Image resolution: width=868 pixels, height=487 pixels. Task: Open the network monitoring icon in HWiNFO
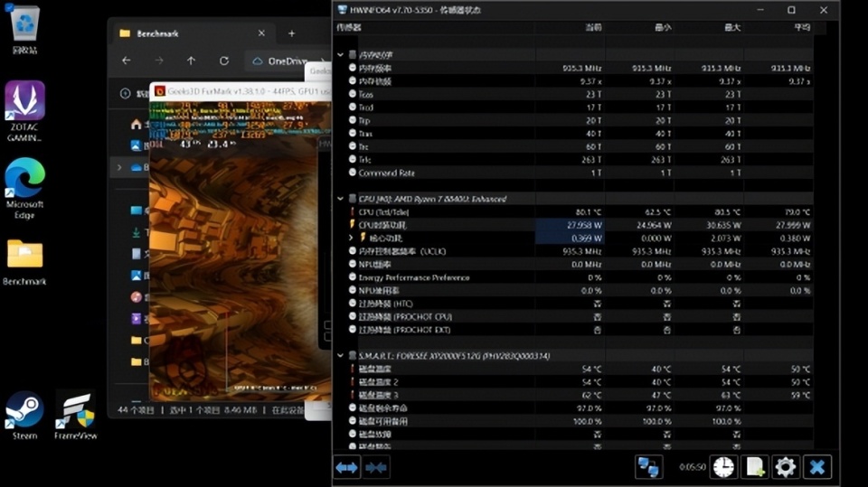[648, 467]
